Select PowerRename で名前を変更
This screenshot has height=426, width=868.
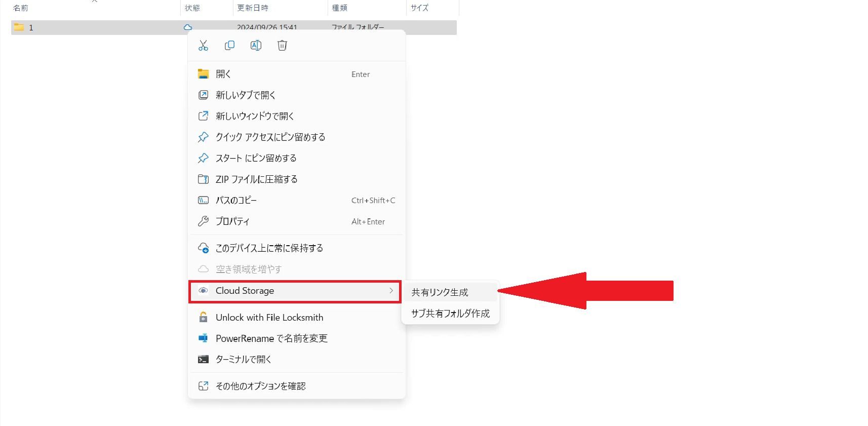click(x=296, y=338)
